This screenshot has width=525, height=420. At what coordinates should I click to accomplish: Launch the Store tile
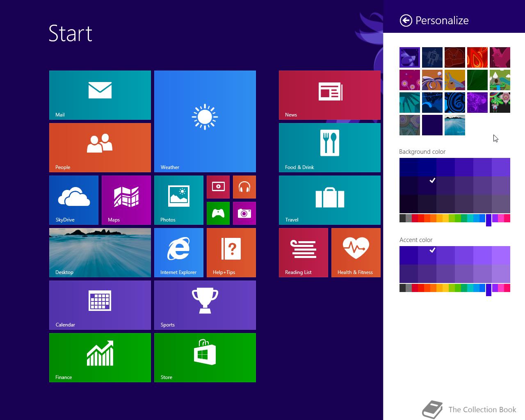pos(205,358)
